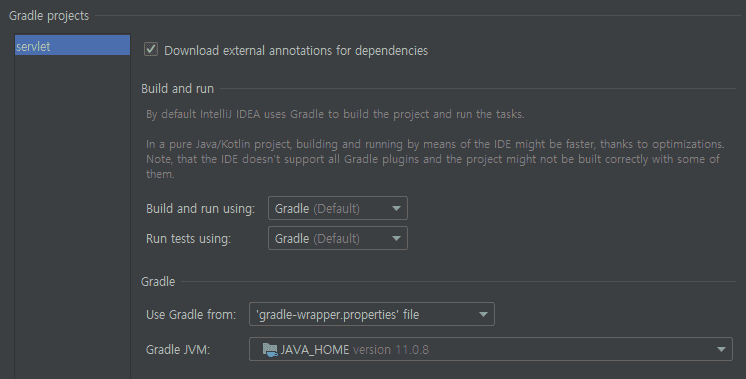This screenshot has width=746, height=379.
Task: Click the 'By default IntelliJ IDEA uses Gradle' description
Action: (335, 115)
